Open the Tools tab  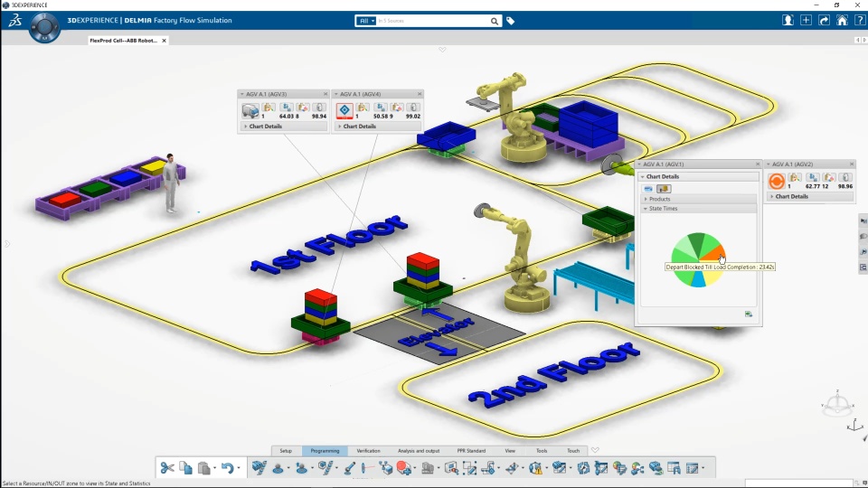(542, 451)
